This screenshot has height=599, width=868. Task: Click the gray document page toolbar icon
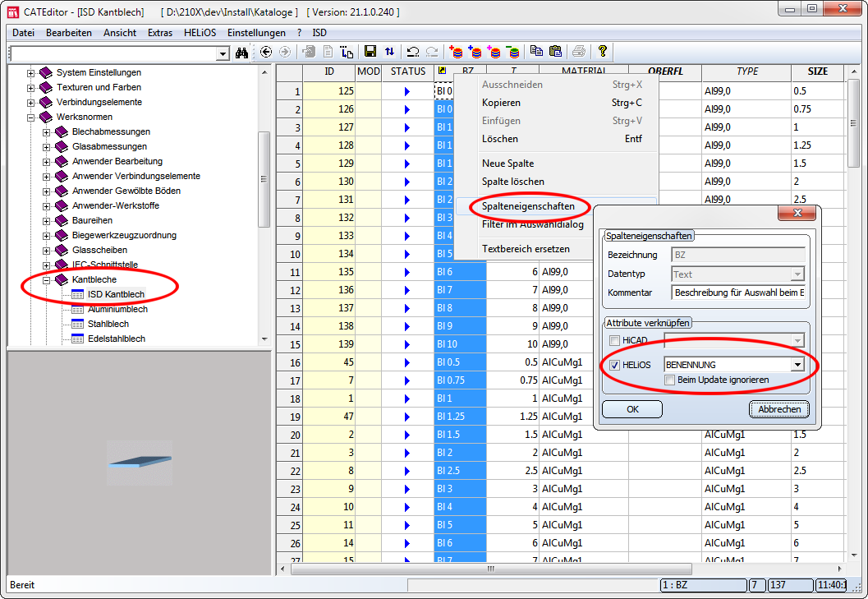pos(328,52)
